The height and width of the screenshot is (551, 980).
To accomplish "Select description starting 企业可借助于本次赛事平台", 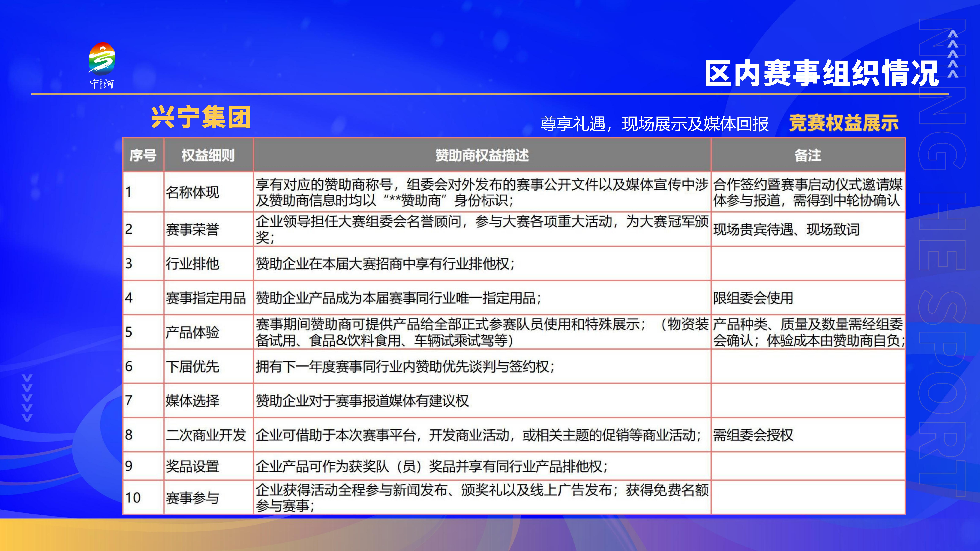I will coord(482,435).
